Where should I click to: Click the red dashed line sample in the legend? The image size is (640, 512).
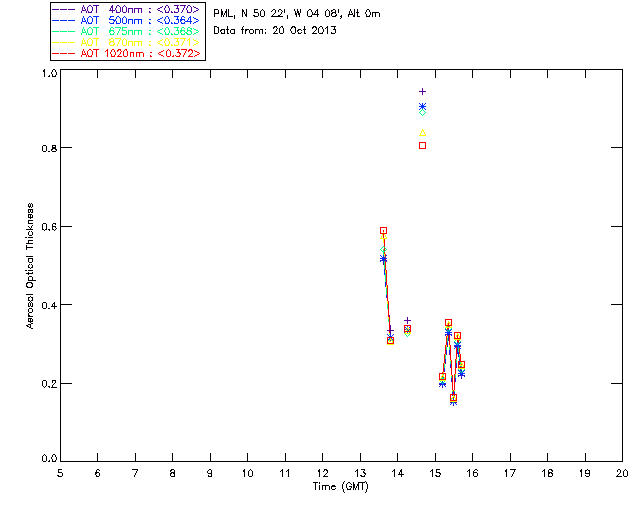click(64, 53)
